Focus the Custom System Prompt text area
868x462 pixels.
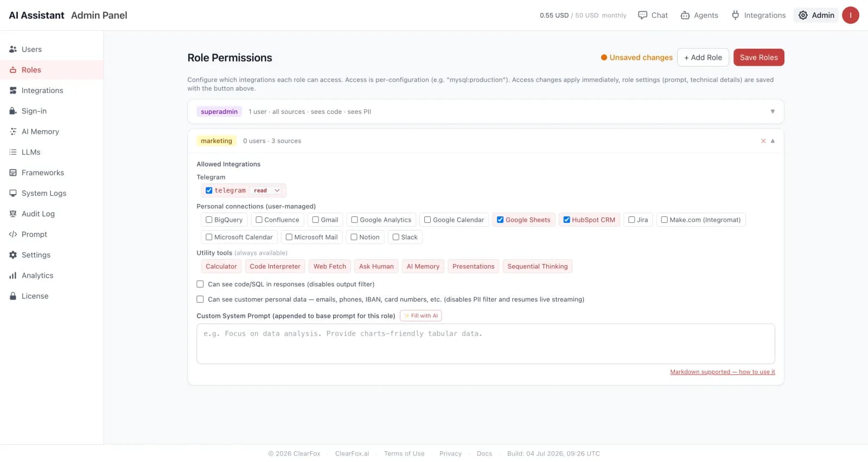pyautogui.click(x=486, y=344)
